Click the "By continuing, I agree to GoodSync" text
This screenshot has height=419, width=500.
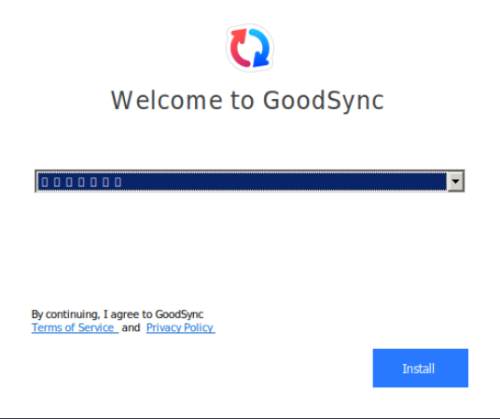117,314
